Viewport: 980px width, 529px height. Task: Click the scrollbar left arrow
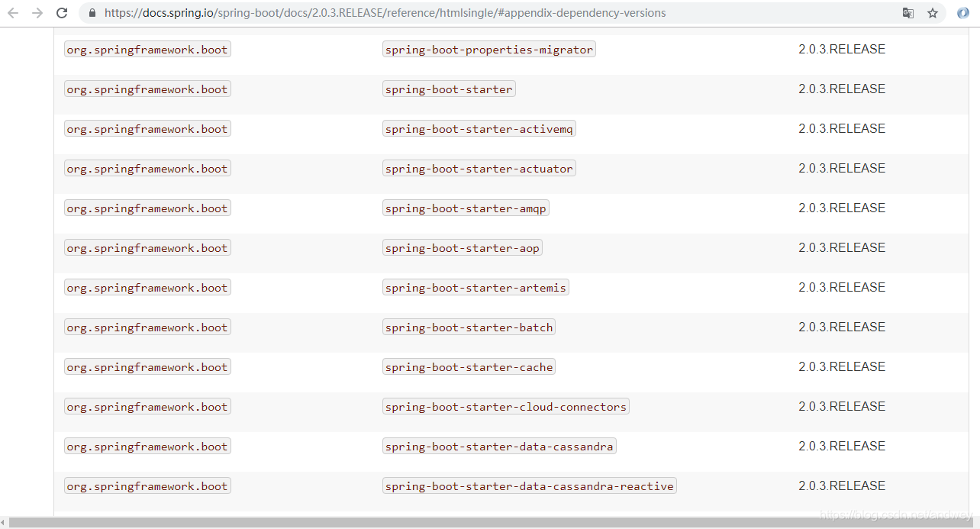click(x=4, y=523)
